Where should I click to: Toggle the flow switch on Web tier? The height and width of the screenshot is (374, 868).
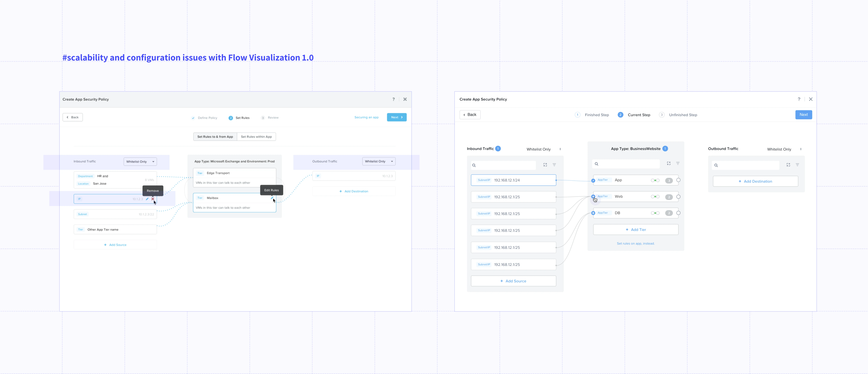(x=655, y=197)
